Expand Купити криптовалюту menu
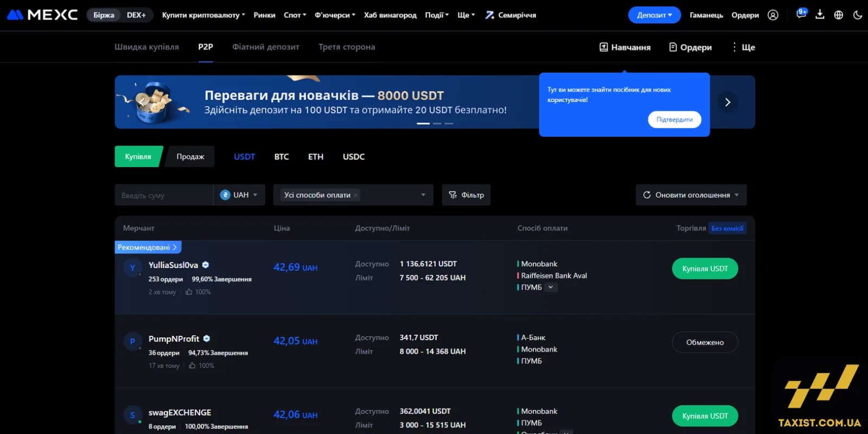 coord(203,15)
